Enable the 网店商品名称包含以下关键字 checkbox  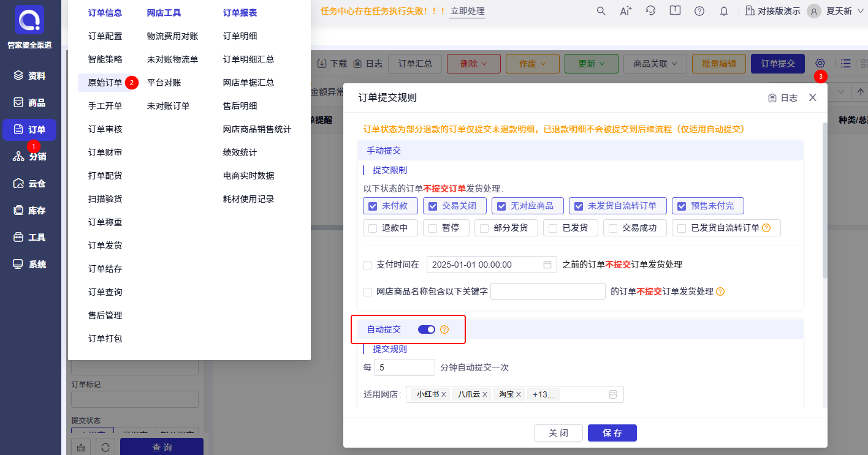(x=367, y=291)
